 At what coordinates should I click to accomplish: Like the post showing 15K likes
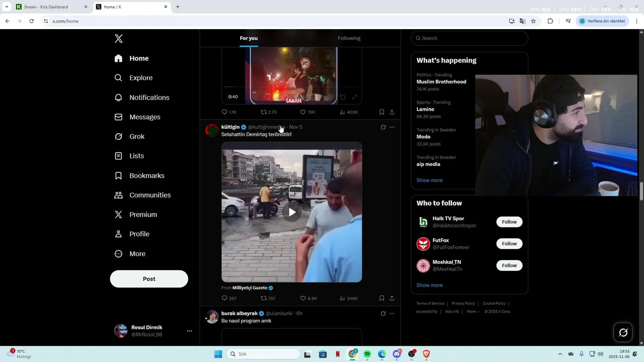pyautogui.click(x=307, y=112)
